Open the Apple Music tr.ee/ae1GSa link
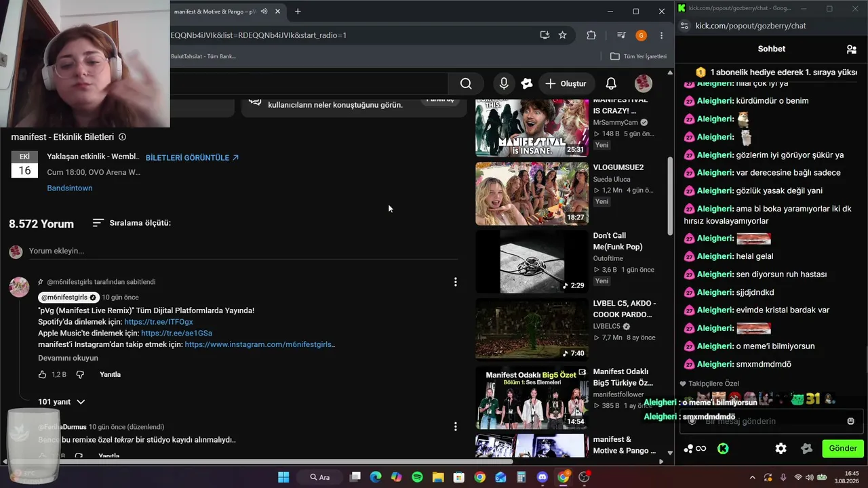The height and width of the screenshot is (488, 868). pyautogui.click(x=176, y=333)
